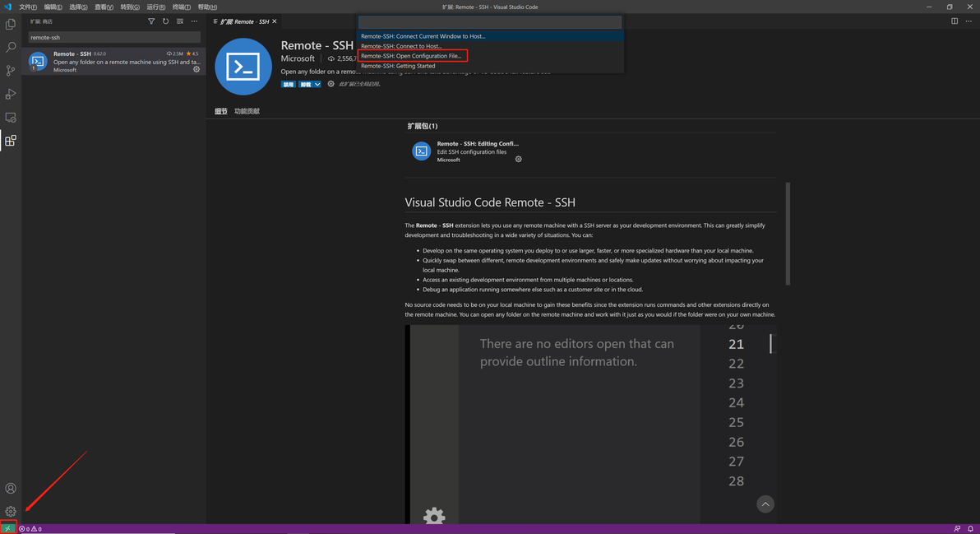980x534 pixels.
Task: Open the Search view in activity bar
Action: click(11, 48)
